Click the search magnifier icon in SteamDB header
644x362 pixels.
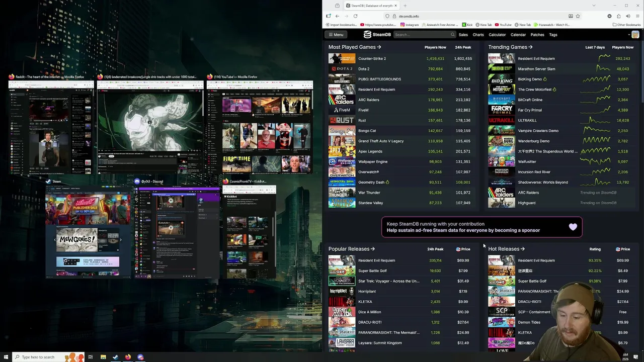click(x=452, y=35)
